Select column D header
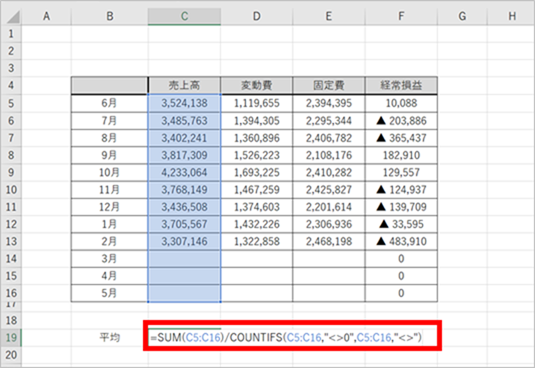The width and height of the screenshot is (535, 368). click(257, 16)
